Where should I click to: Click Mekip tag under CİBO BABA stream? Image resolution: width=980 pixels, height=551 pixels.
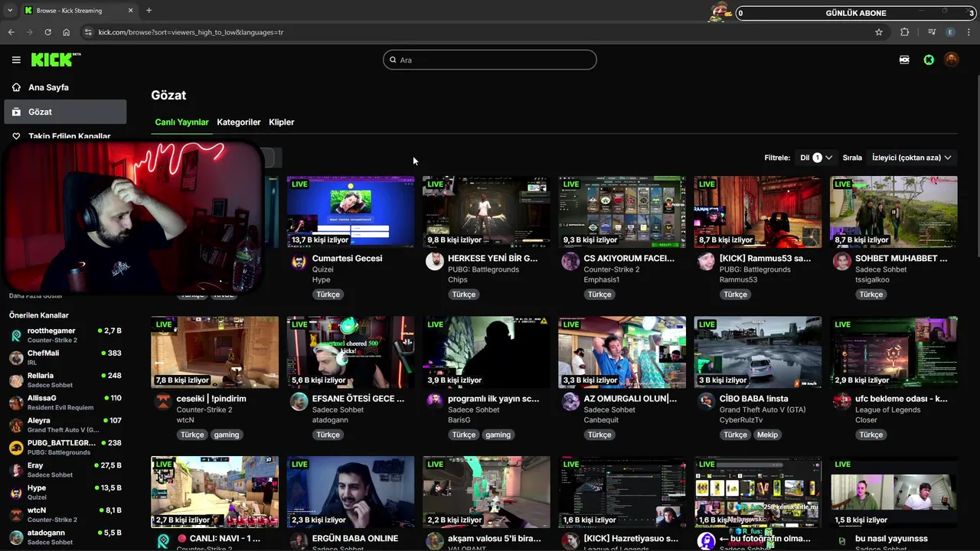pyautogui.click(x=767, y=435)
